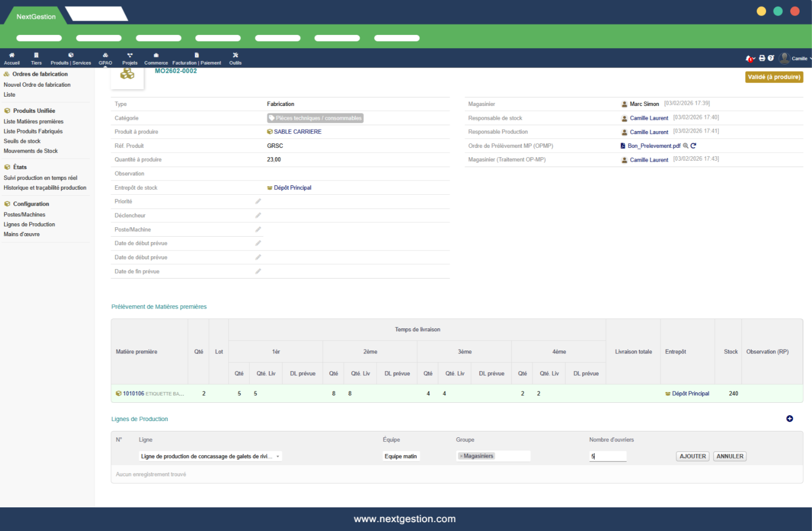Add a production line with plus icon
This screenshot has width=812, height=531.
pos(789,419)
